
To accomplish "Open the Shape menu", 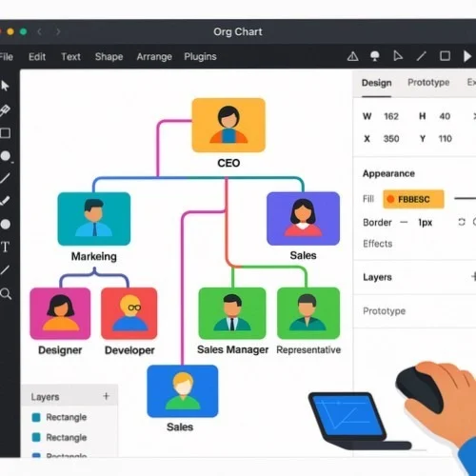I will coord(109,57).
